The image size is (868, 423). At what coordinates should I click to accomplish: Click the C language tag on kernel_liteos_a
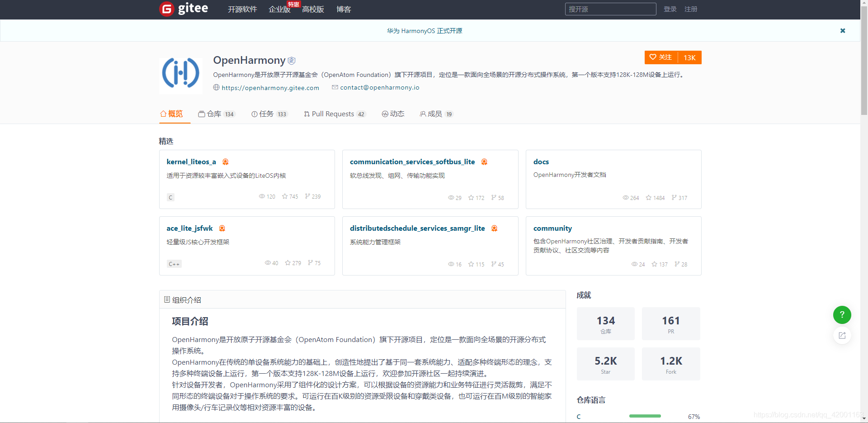170,197
